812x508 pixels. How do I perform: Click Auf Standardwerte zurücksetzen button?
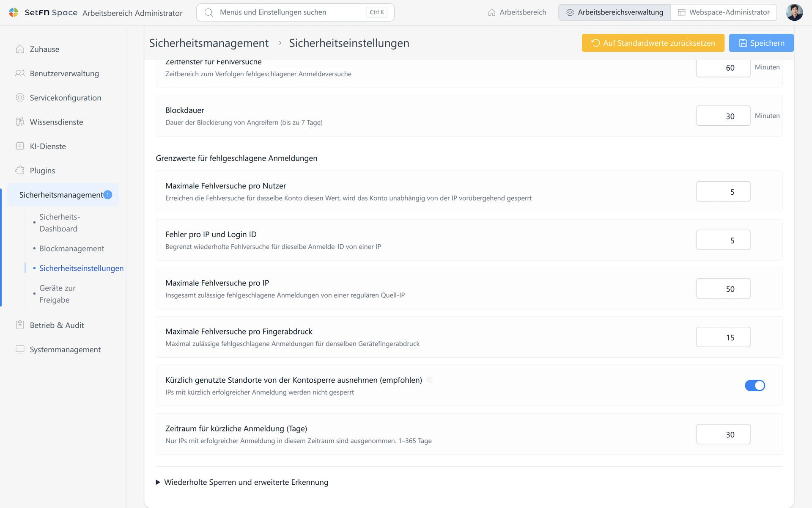coord(653,43)
